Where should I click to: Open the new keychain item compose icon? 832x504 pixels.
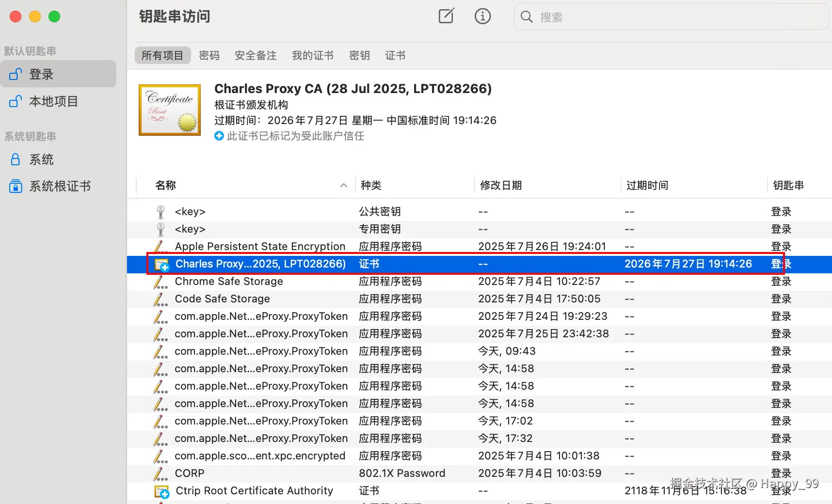[446, 16]
